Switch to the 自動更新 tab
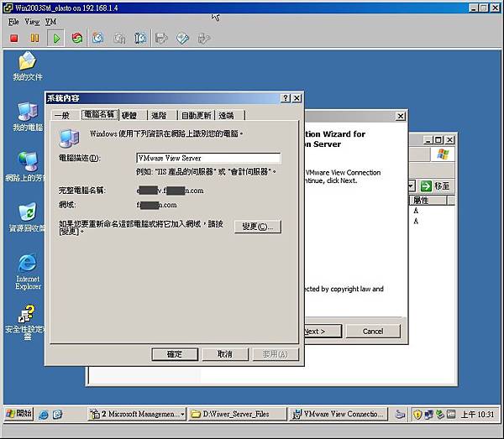 coord(196,115)
